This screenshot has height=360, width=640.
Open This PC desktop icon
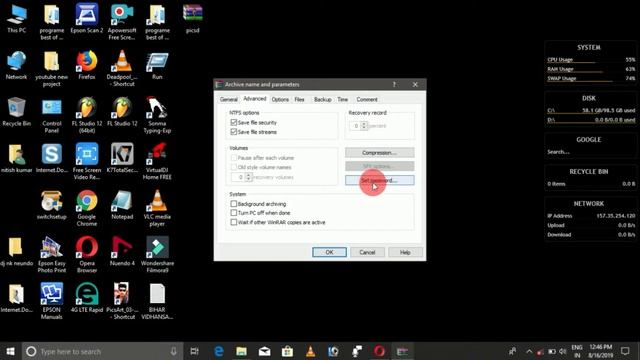(x=16, y=18)
